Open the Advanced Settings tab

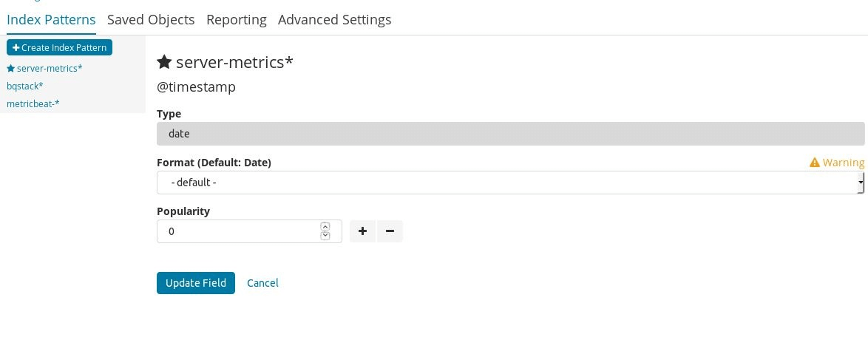[x=334, y=20]
